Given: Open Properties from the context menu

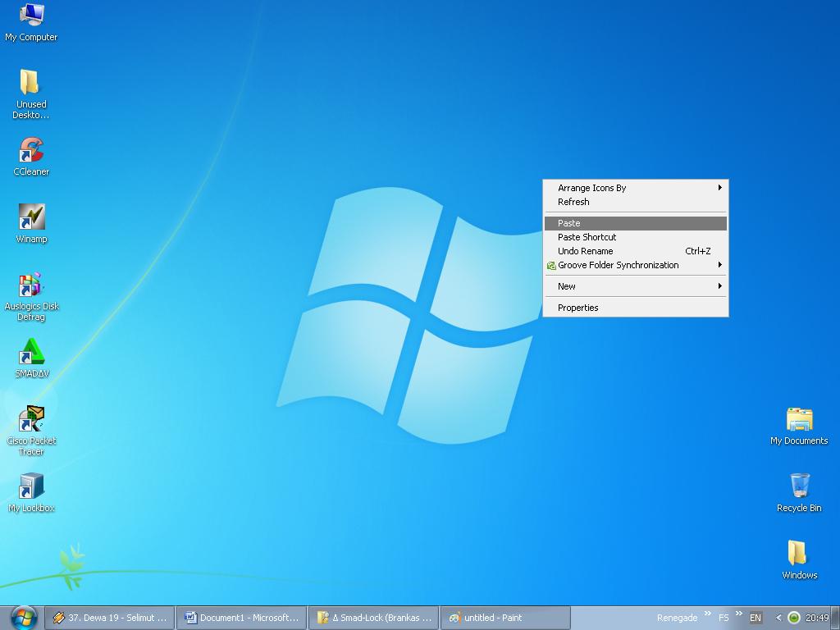Looking at the screenshot, I should click(x=636, y=308).
